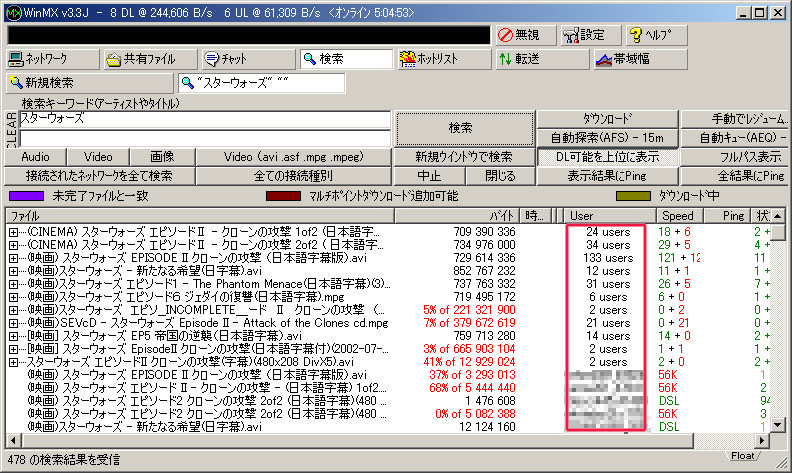The image size is (792, 473).
Task: Open the Bandwidth (帯域幅) tab
Action: click(640, 59)
